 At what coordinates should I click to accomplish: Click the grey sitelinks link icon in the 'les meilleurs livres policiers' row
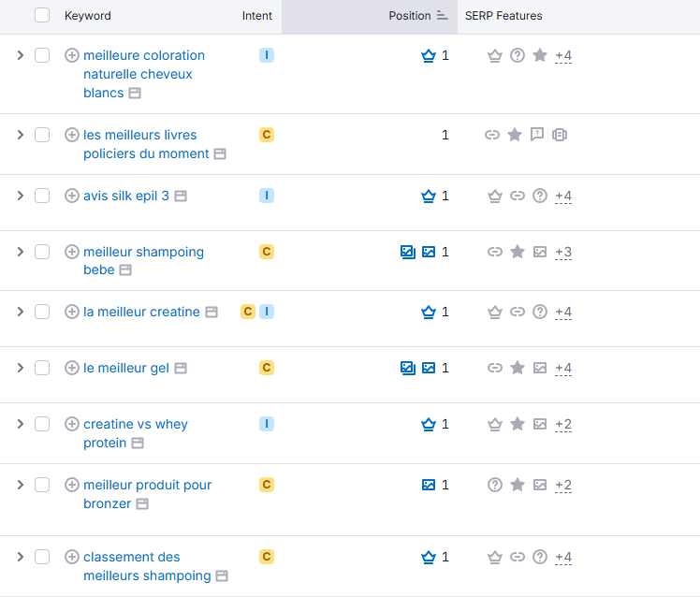click(492, 135)
